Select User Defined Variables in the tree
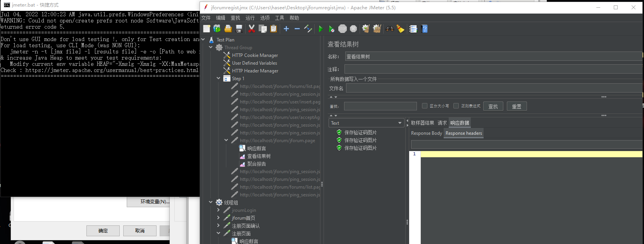 254,63
